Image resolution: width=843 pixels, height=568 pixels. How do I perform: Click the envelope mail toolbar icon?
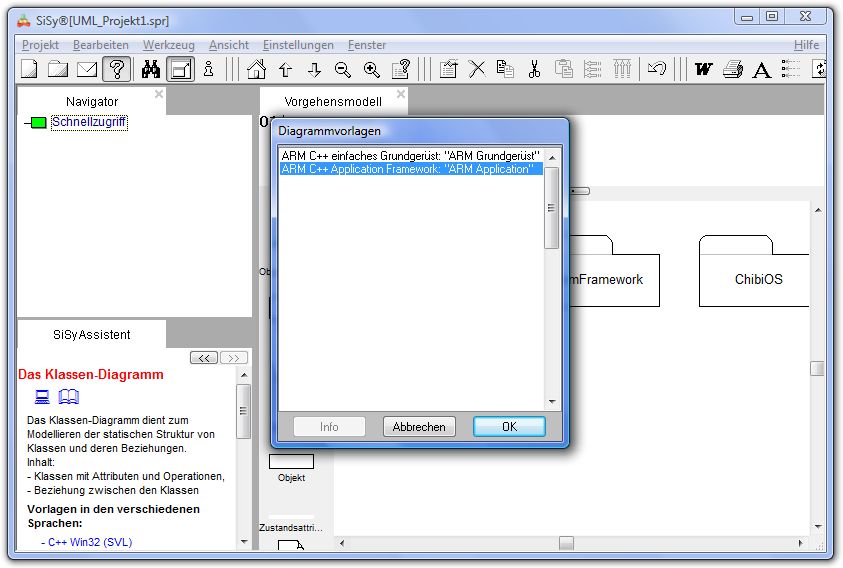coord(87,69)
